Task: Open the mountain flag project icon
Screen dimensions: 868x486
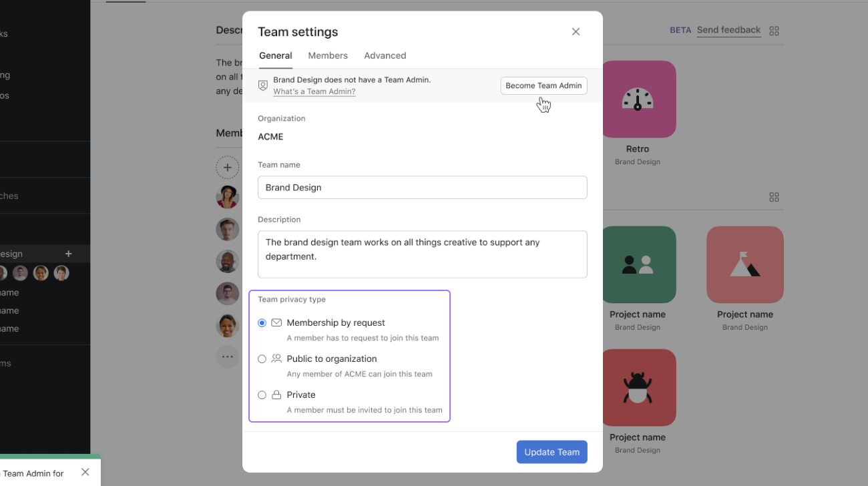Action: point(744,264)
